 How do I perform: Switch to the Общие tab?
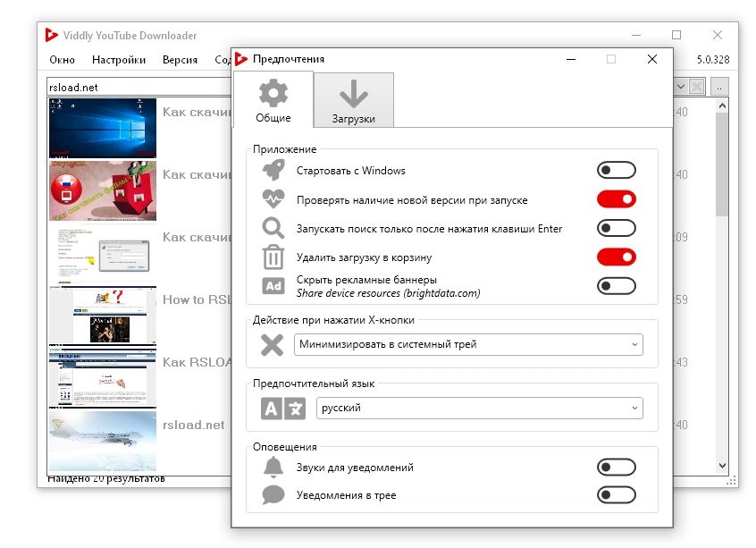click(x=273, y=100)
